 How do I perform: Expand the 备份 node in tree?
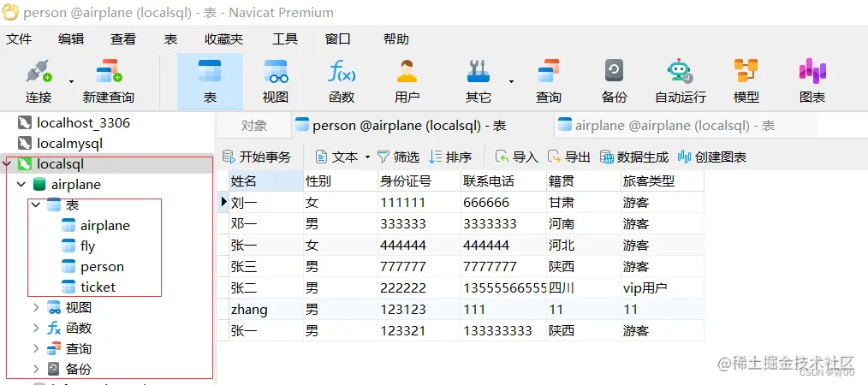coord(35,369)
